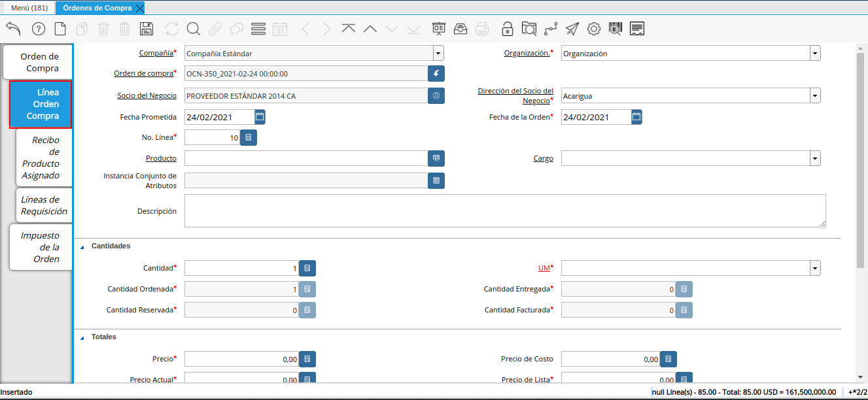Click the paperclip attachment icon

[x=215, y=29]
